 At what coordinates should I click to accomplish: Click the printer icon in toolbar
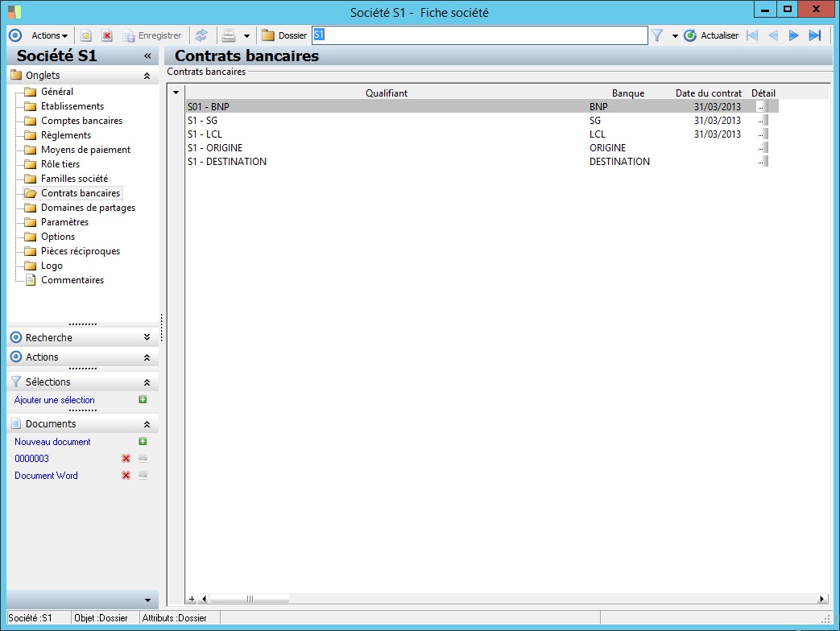click(229, 35)
